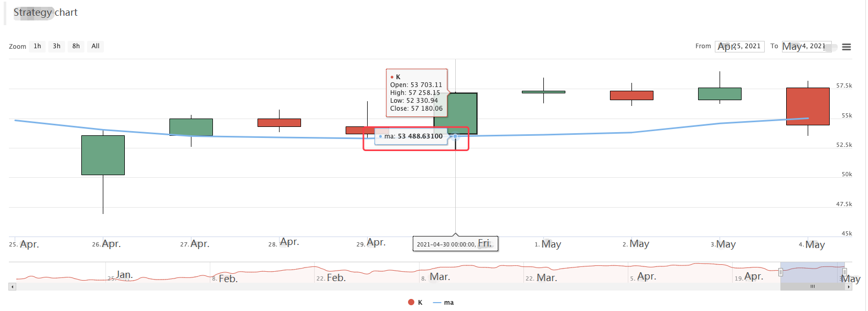This screenshot has height=311, width=868.
Task: Open the To date field
Action: coord(806,46)
